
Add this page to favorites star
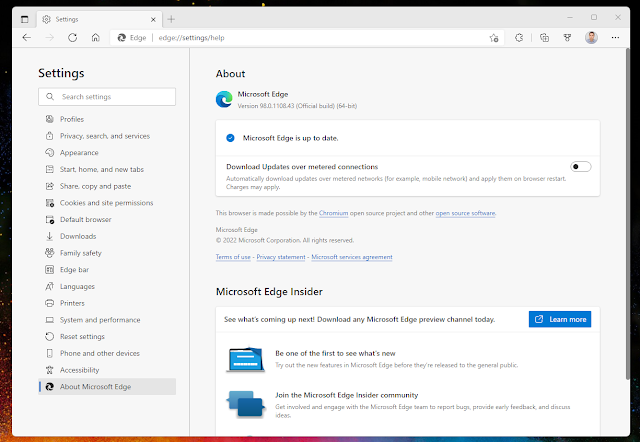click(494, 38)
